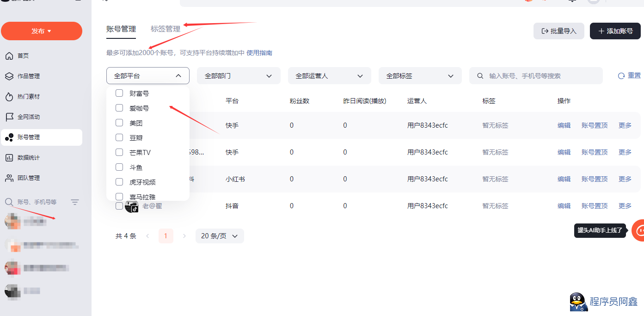Click the 添加账号 button
Screen dimensions: 644x316
(615, 31)
